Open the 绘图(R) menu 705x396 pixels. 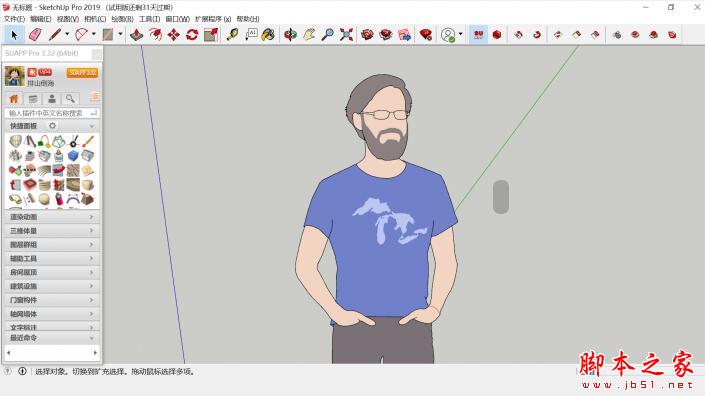[122, 19]
